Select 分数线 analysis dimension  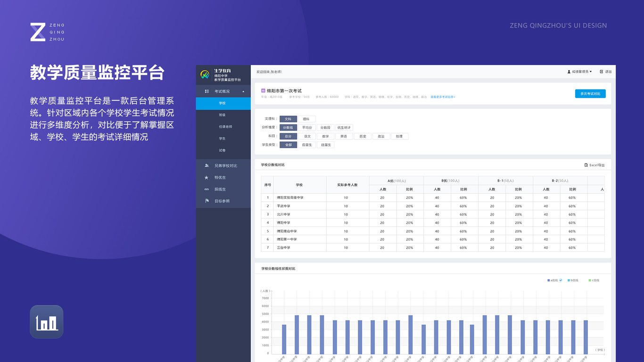coord(288,128)
